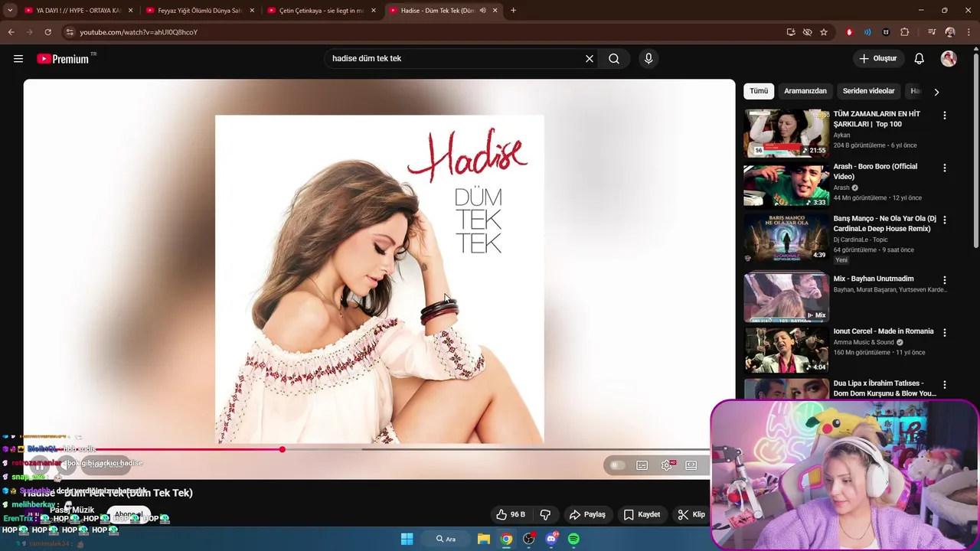Open the TÜM ZAMANLARIN EN HİT thumbnail
The height and width of the screenshot is (551, 980).
pyautogui.click(x=786, y=133)
